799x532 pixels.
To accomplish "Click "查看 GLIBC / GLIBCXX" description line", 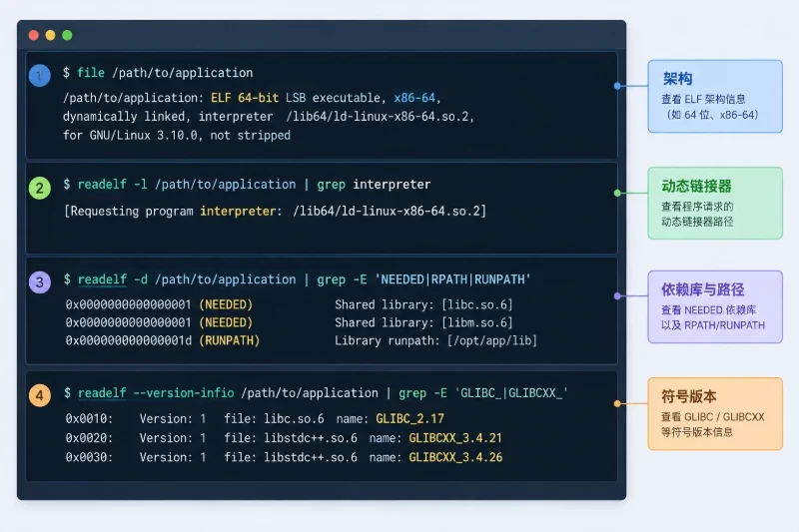I will [713, 417].
